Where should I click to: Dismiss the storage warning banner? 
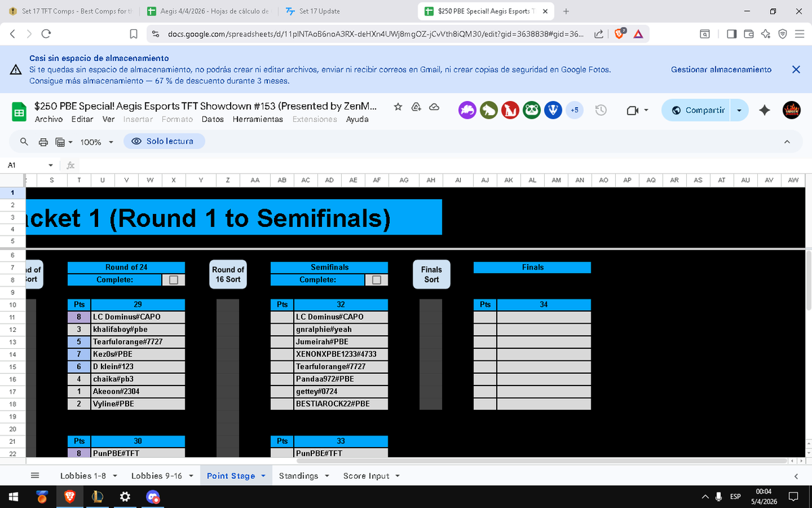click(x=796, y=69)
